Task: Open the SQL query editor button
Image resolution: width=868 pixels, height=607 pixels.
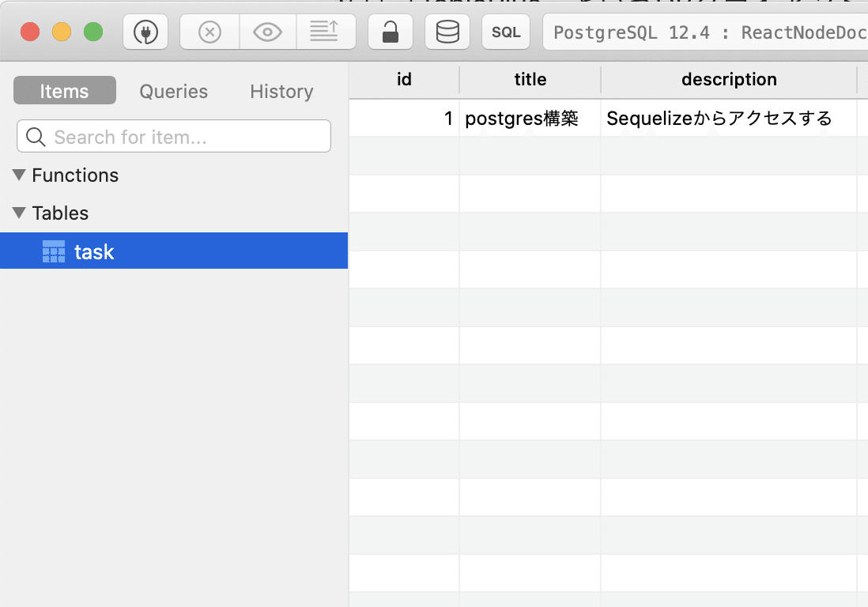Action: click(506, 32)
